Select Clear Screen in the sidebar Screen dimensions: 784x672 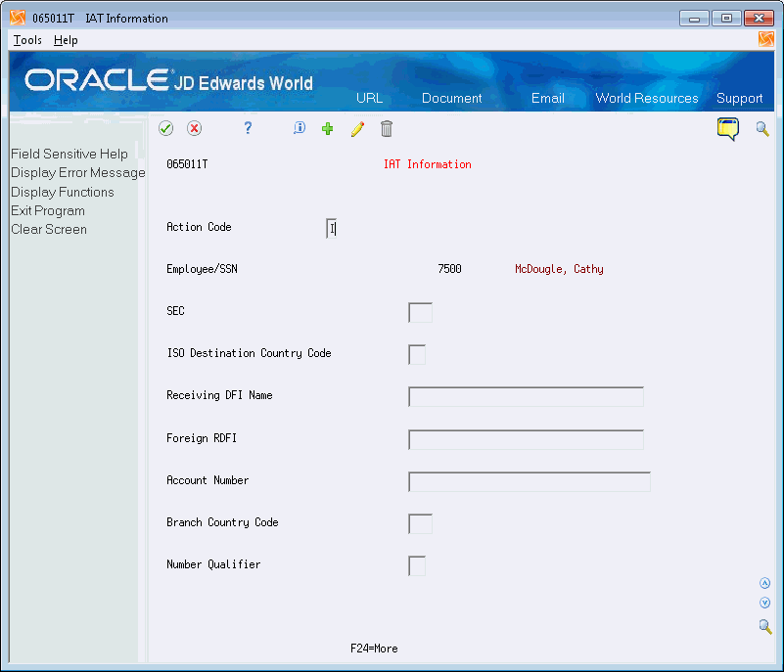pyautogui.click(x=49, y=229)
